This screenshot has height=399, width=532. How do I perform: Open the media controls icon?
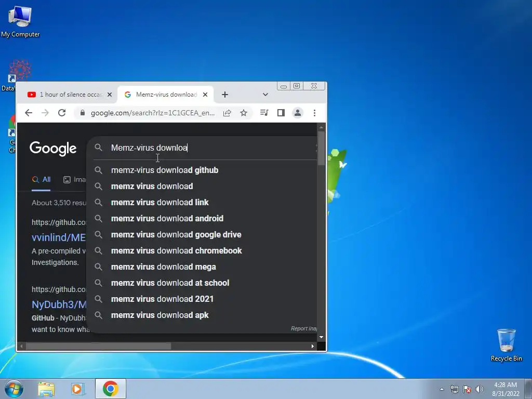[264, 113]
